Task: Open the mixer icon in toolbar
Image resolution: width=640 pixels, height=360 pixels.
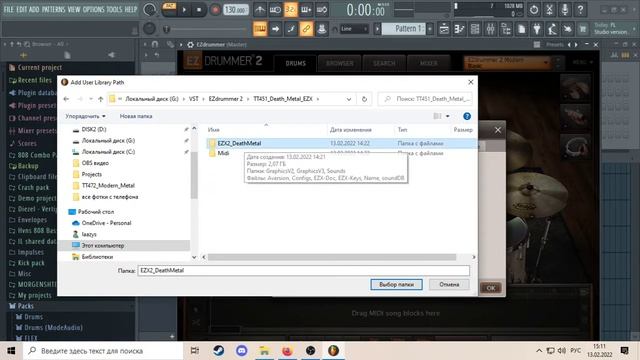Action: [490, 29]
